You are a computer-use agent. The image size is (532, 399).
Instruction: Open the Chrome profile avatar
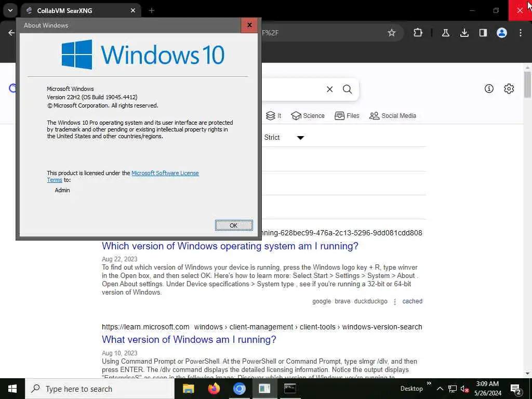point(502,33)
